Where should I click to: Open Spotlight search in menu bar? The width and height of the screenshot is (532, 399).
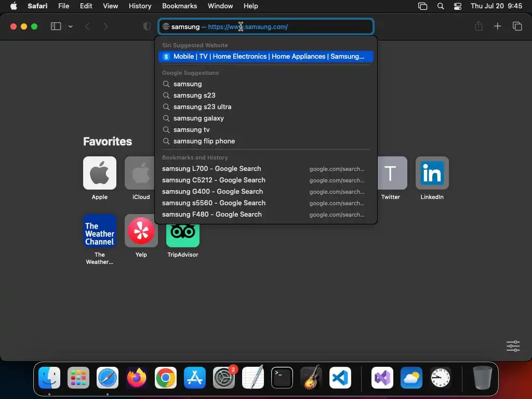(441, 6)
